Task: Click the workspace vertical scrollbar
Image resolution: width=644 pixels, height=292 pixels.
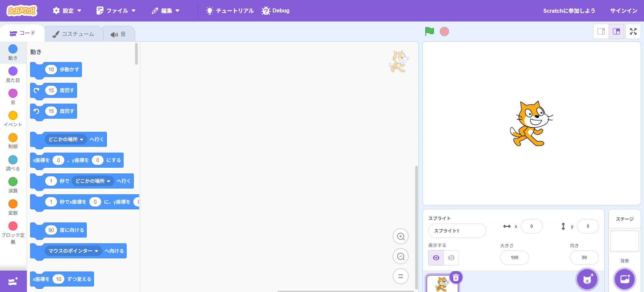Action: 416,227
